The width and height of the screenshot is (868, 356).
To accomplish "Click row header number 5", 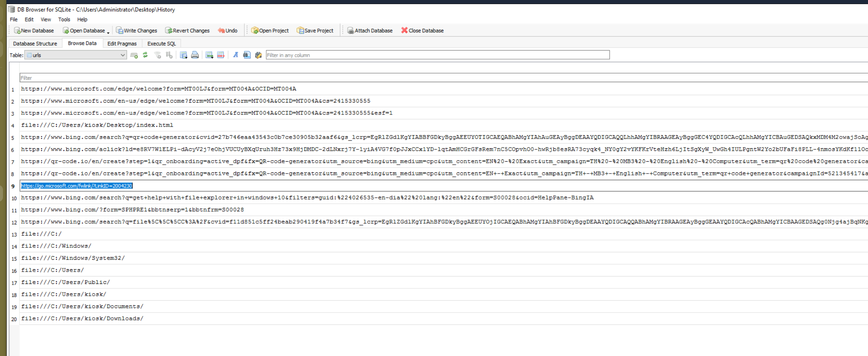I will 14,138.
